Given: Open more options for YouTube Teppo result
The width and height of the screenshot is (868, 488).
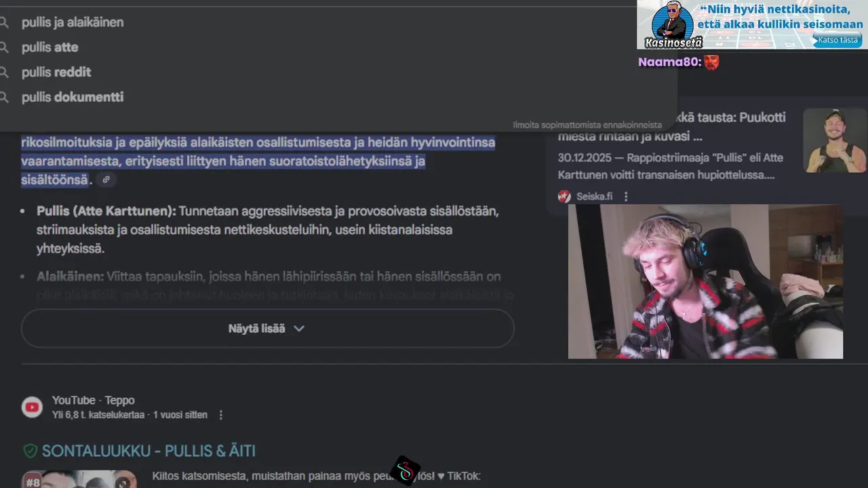Looking at the screenshot, I should coord(220,415).
